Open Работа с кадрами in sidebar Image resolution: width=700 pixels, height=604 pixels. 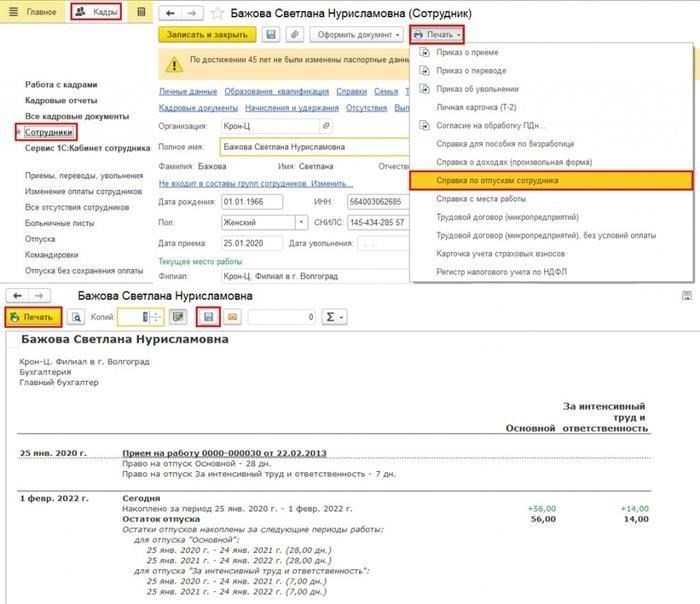coord(61,85)
